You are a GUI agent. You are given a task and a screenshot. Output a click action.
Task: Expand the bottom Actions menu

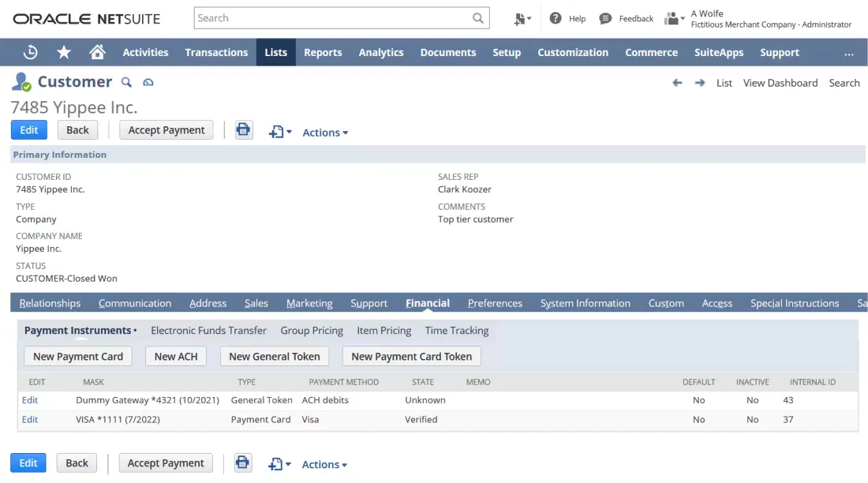[324, 465]
